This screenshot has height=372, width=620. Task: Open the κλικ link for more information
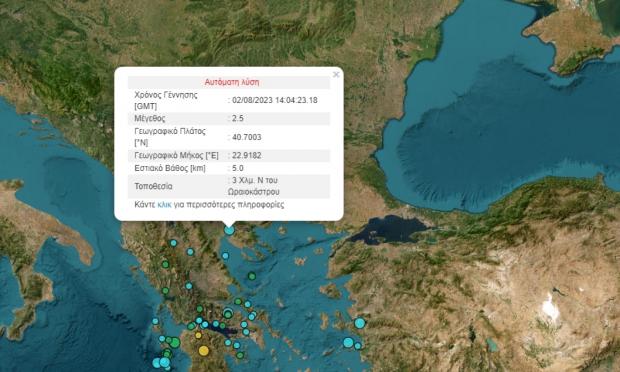[164, 205]
